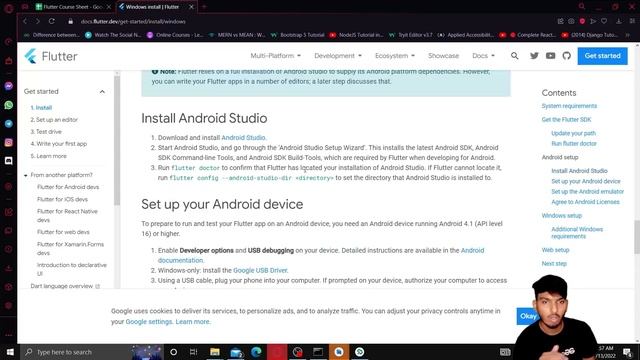Open WhatsApp in the browser sidebar
Screen dimensions: 640x360
(x=9, y=105)
